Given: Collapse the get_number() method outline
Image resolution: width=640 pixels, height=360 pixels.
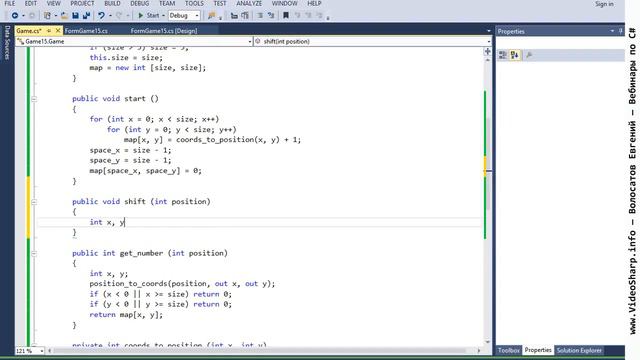Looking at the screenshot, I should pyautogui.click(x=34, y=253).
